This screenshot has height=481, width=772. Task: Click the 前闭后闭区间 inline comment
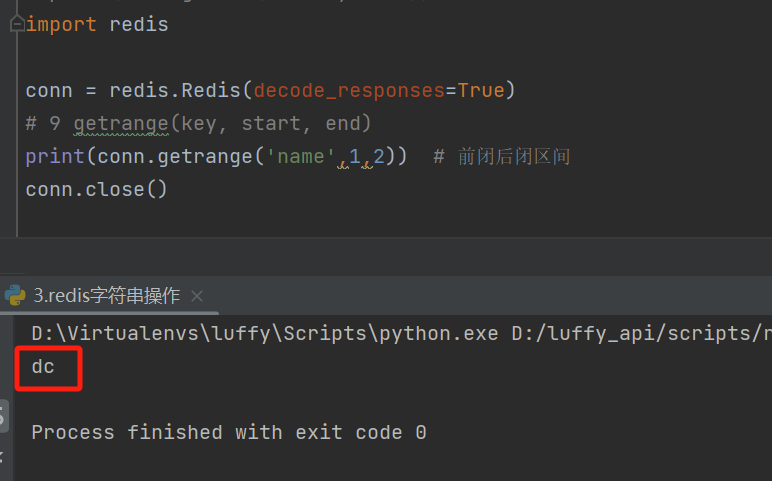[x=514, y=157]
